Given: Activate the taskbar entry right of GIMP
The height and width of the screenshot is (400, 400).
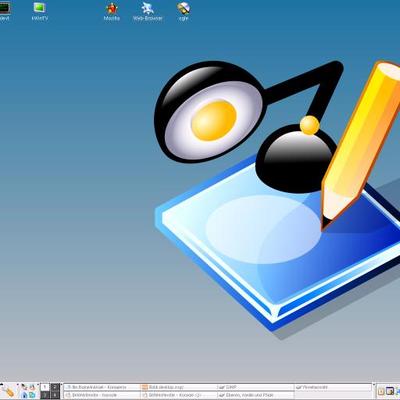Looking at the screenshot, I should point(333,387).
